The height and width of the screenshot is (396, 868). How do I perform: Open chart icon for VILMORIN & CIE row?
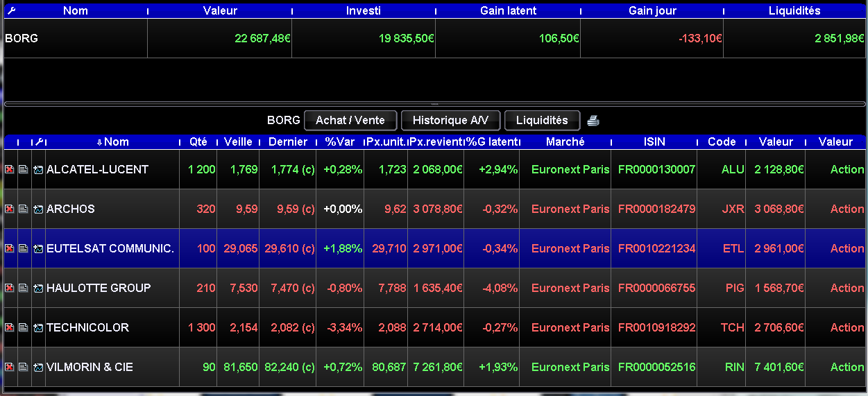tap(38, 367)
